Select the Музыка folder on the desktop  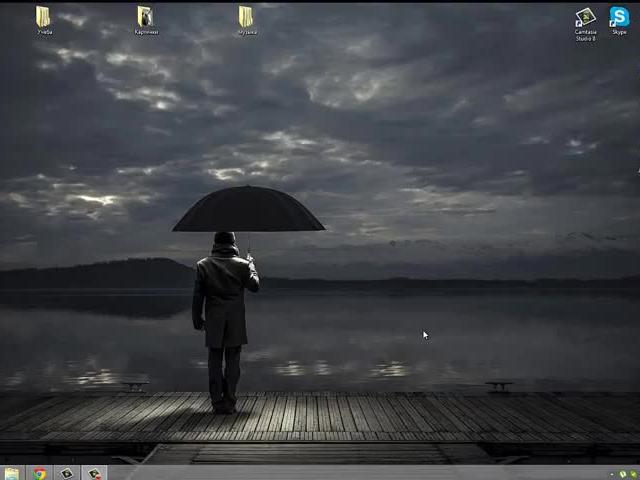point(247,20)
